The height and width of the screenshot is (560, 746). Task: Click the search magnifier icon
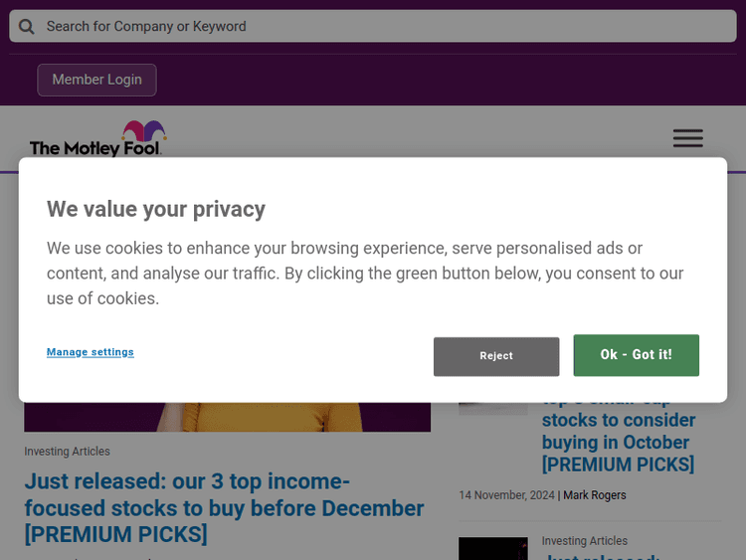point(27,27)
